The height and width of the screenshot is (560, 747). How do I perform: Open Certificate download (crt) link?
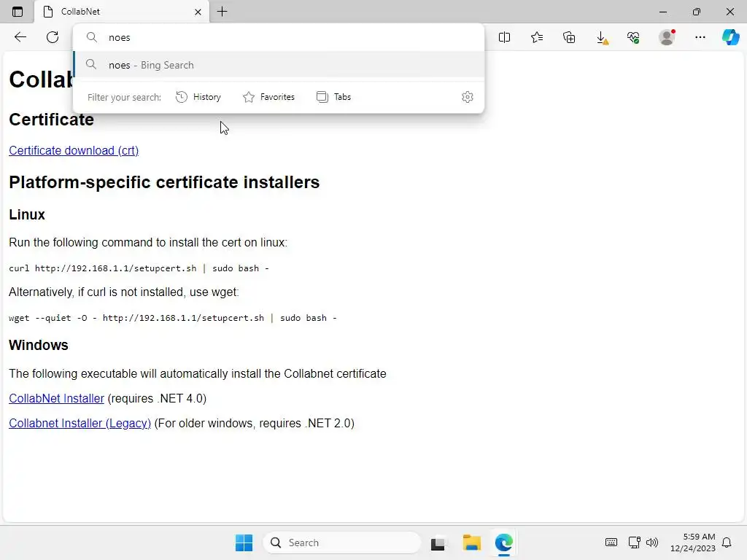[74, 150]
